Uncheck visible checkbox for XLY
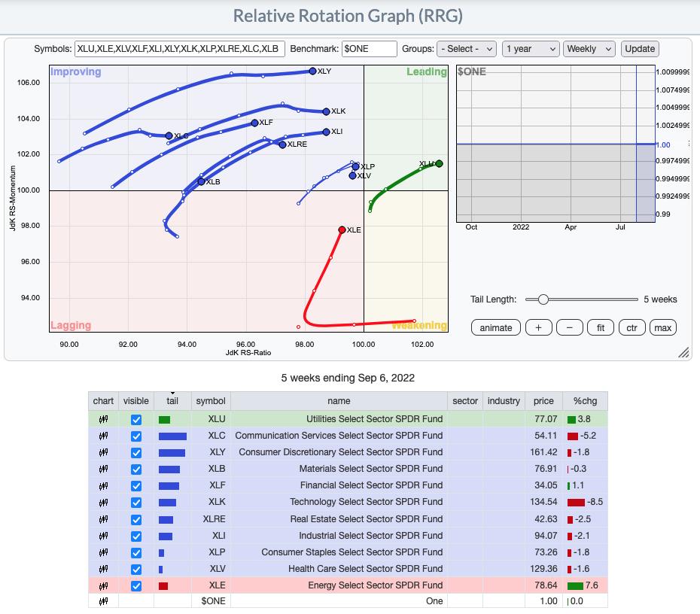The height and width of the screenshot is (614, 700). coord(136,453)
